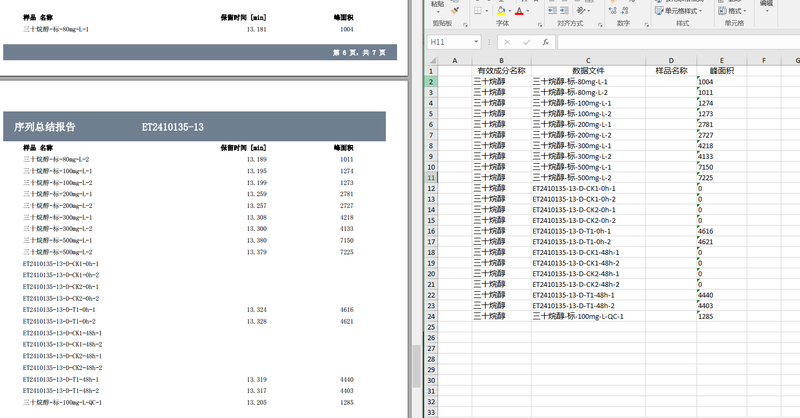Viewport: 800px width, 418px height.
Task: Open the 格式 format dropdown
Action: (x=733, y=11)
